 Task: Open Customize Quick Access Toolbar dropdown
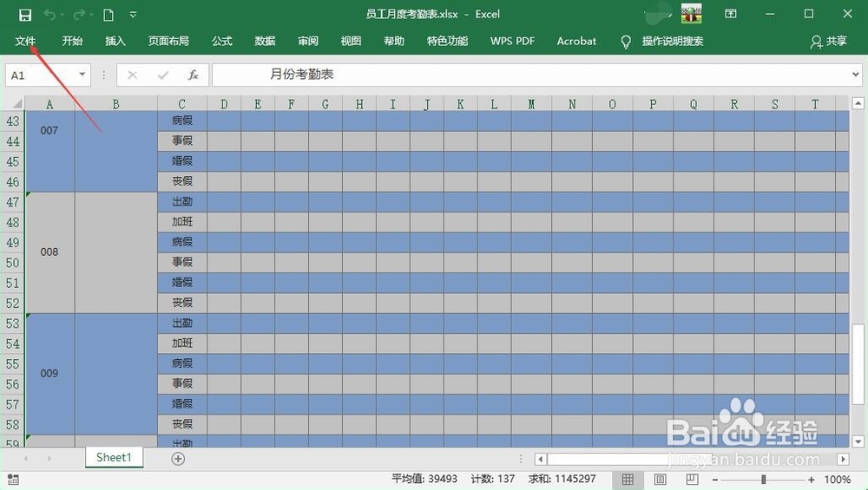click(133, 15)
